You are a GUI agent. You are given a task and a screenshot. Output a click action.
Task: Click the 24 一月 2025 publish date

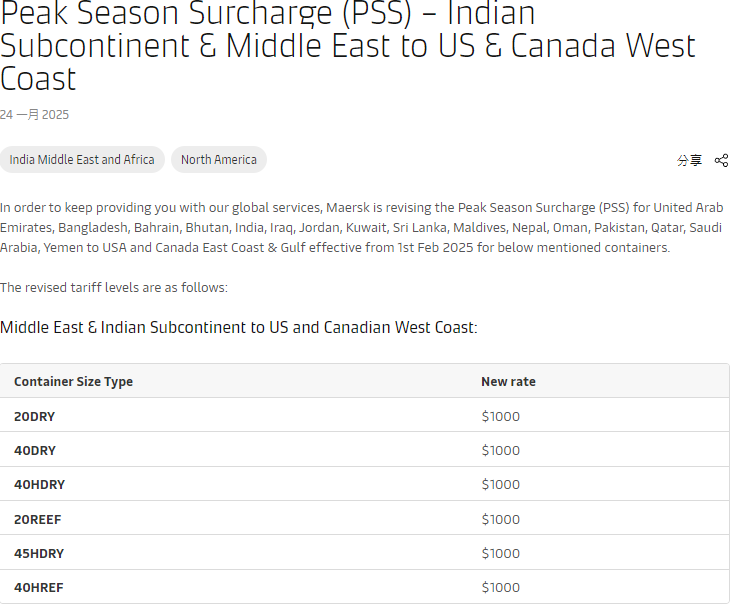35,115
